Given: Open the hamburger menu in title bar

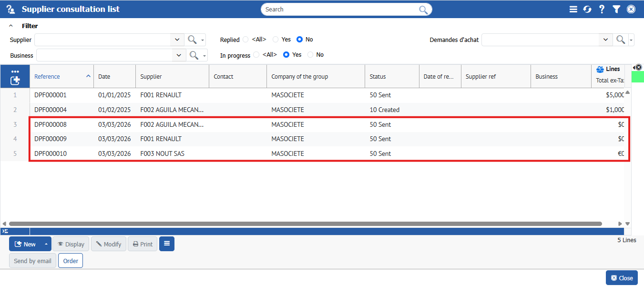Looking at the screenshot, I should [573, 9].
